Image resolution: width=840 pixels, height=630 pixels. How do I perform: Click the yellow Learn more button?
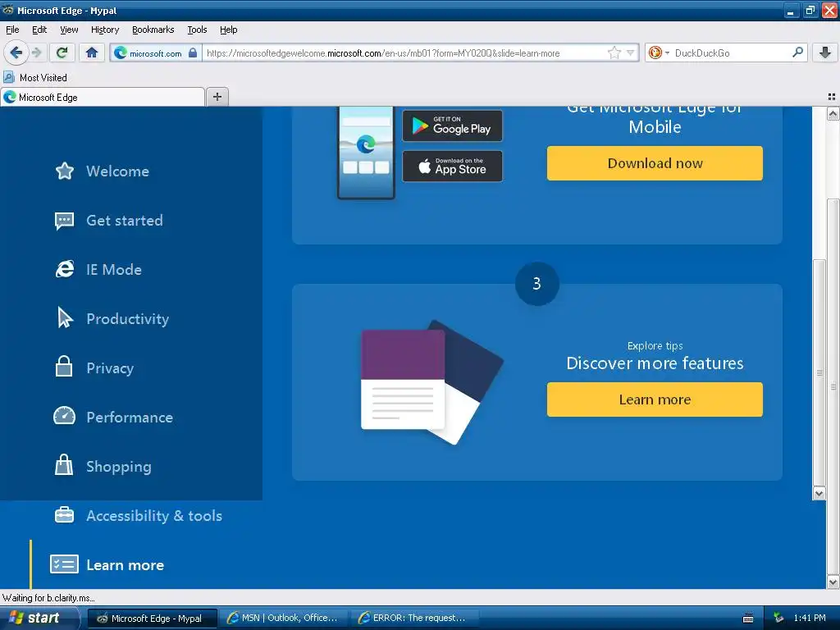[x=655, y=399]
